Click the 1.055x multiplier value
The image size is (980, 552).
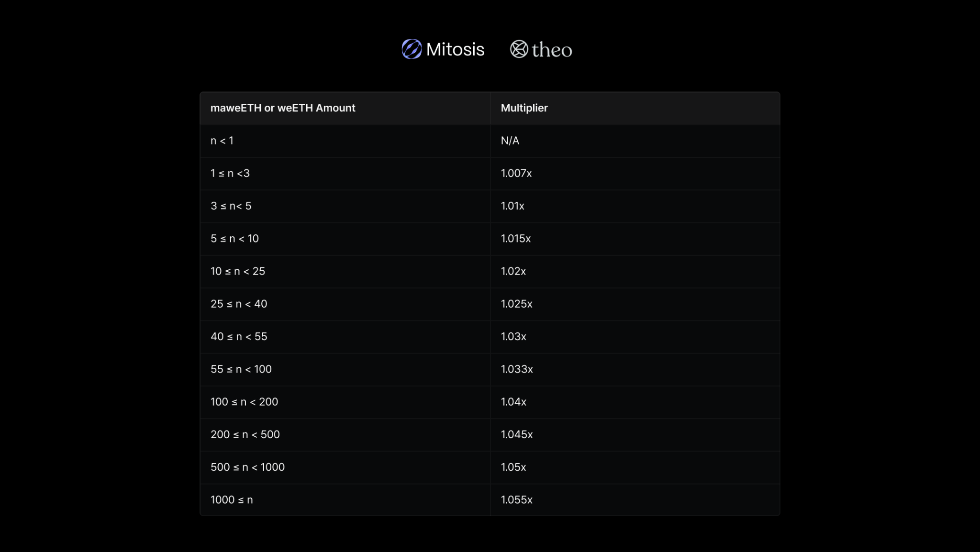(516, 500)
